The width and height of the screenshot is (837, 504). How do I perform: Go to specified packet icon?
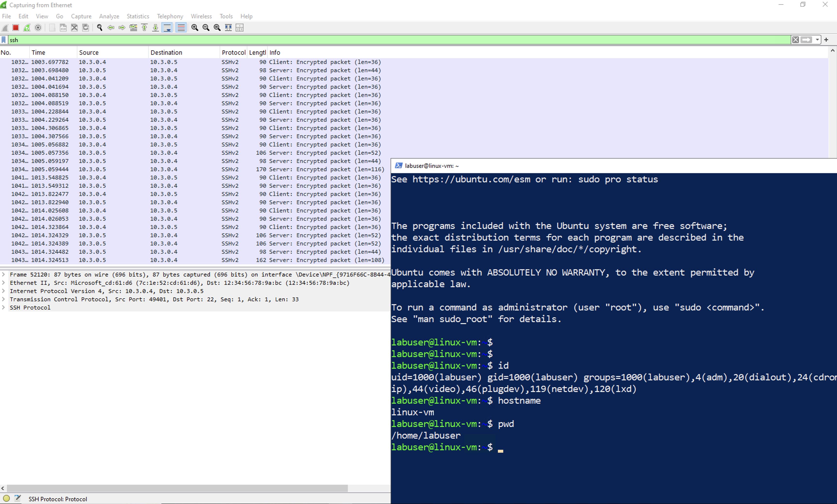coord(133,27)
